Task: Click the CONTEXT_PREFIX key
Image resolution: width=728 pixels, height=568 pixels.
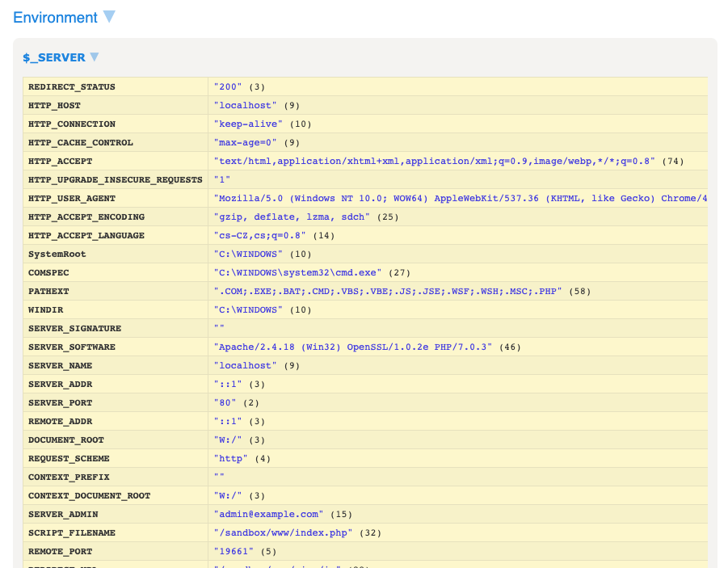Action: click(69, 477)
